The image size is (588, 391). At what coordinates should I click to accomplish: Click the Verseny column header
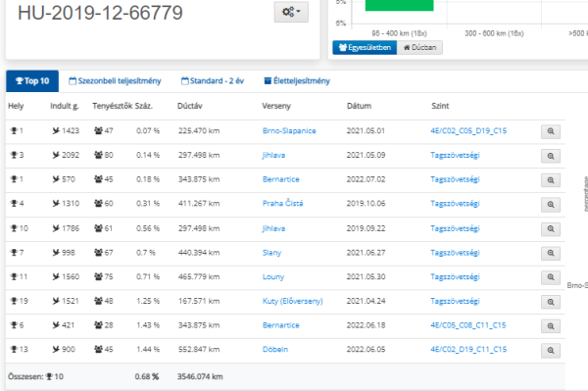tap(276, 106)
